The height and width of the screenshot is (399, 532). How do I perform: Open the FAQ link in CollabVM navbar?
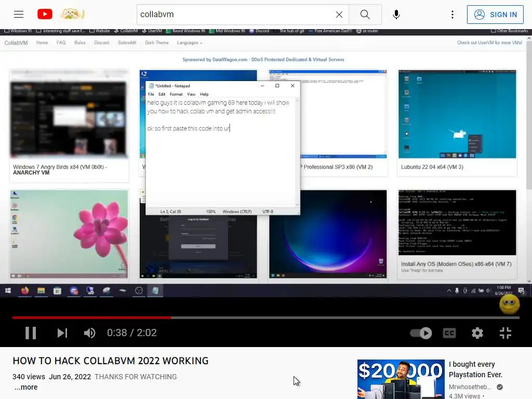pyautogui.click(x=61, y=43)
